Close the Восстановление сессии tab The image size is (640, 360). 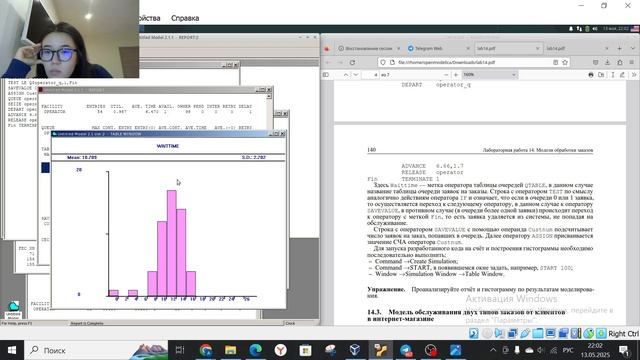[399, 48]
